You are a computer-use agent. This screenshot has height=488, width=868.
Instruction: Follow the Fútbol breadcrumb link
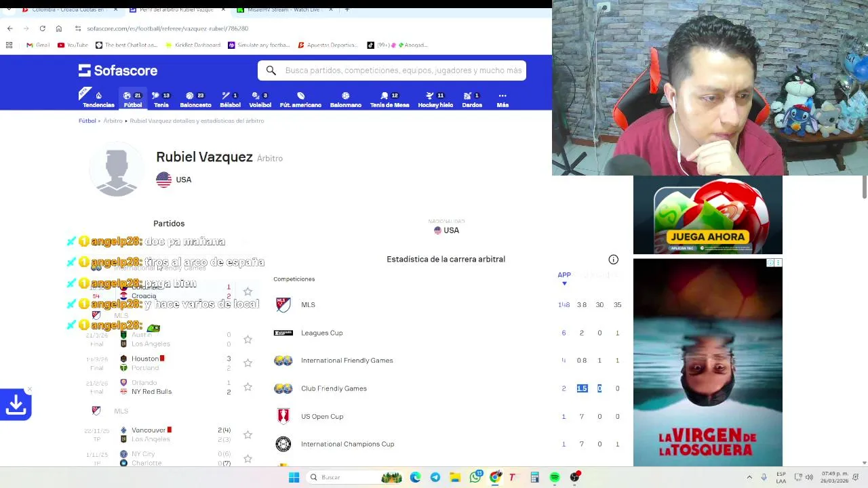(x=87, y=121)
